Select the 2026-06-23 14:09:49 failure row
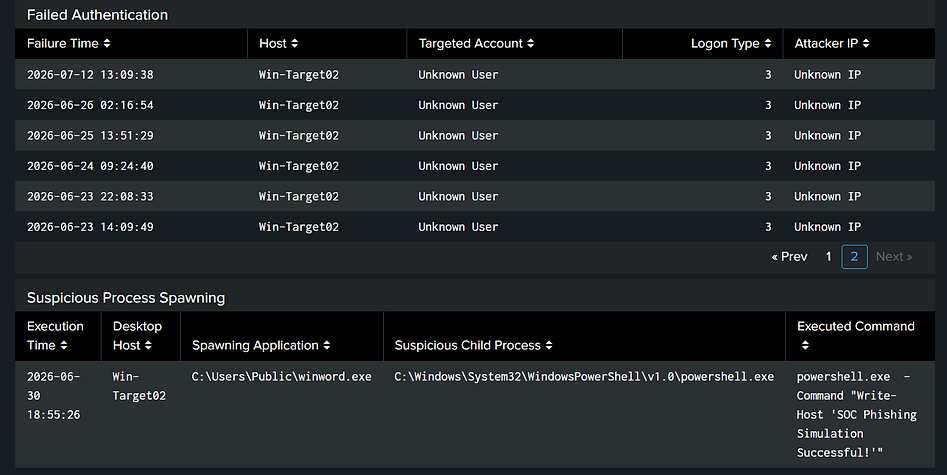 coord(475,227)
